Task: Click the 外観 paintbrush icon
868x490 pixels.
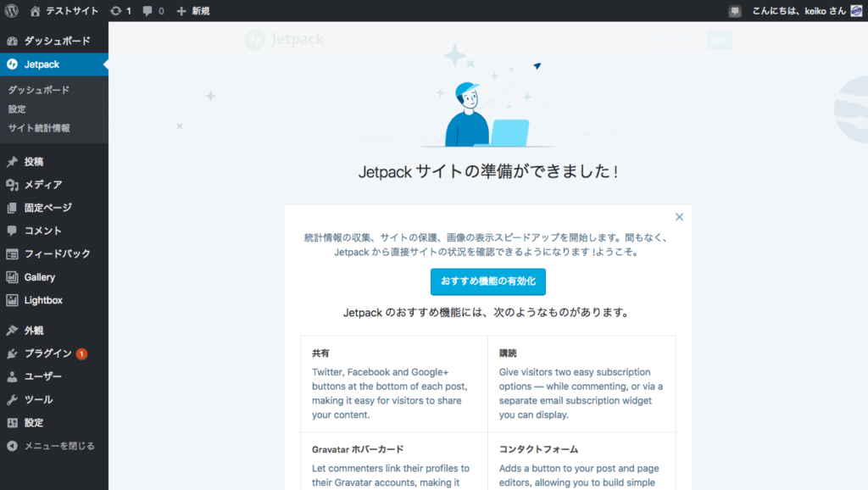Action: 12,331
